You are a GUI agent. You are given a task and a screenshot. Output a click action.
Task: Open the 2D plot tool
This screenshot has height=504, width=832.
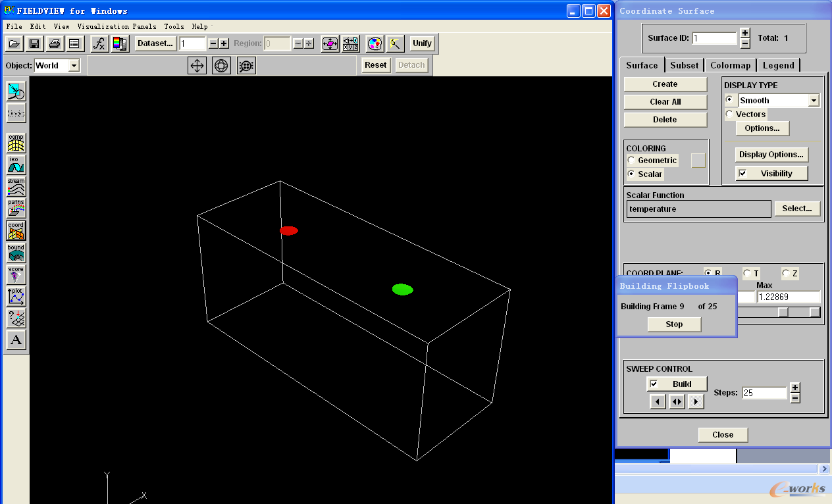(16, 296)
